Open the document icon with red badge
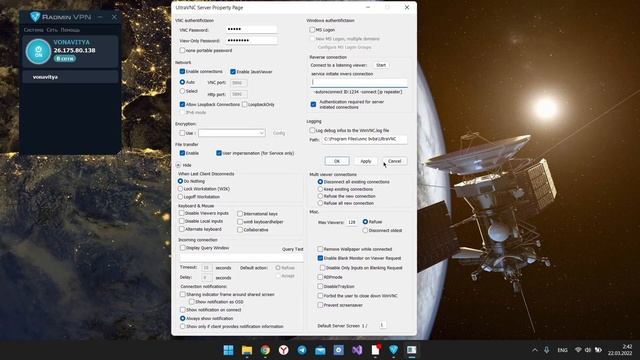This screenshot has width=640, height=360. (376, 350)
